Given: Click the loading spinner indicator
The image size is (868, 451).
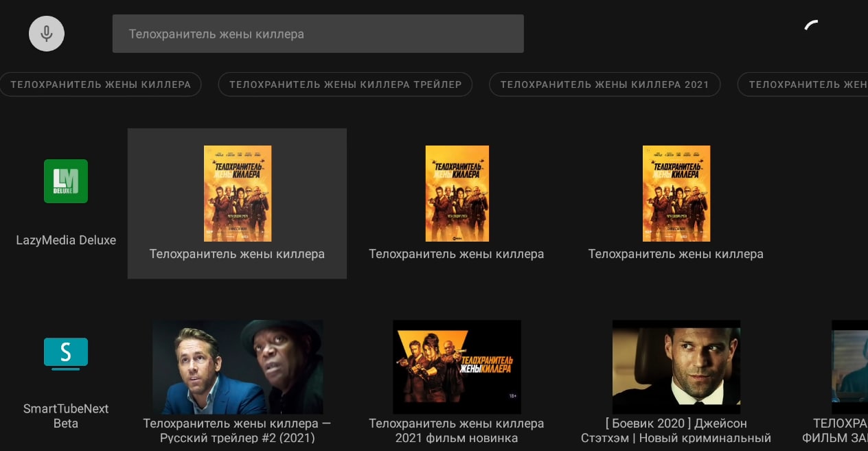Looking at the screenshot, I should click(x=812, y=25).
